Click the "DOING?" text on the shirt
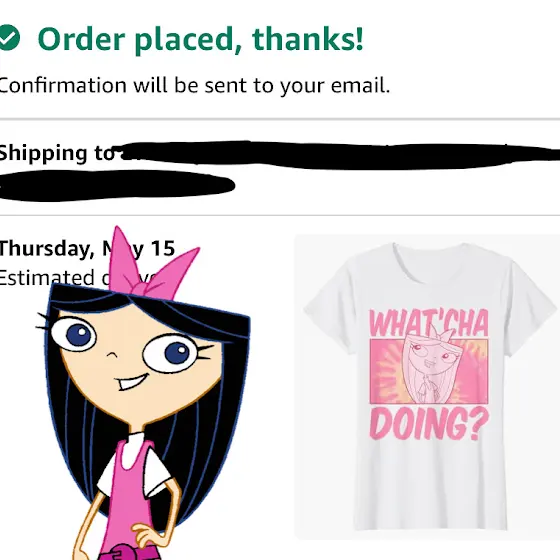This screenshot has width=560, height=560. [x=429, y=424]
